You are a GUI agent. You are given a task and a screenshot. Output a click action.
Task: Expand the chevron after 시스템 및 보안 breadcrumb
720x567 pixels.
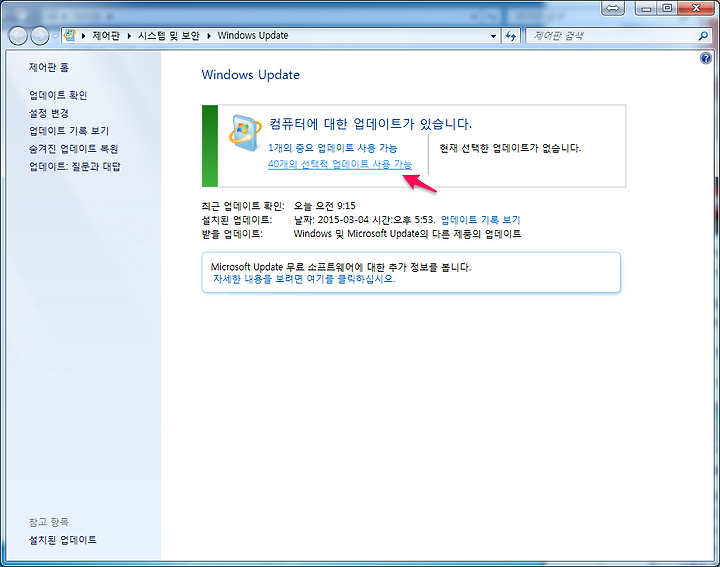(208, 36)
